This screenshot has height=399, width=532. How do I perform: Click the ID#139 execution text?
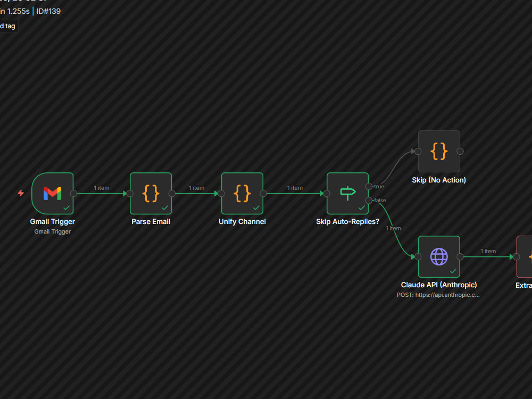click(x=48, y=11)
